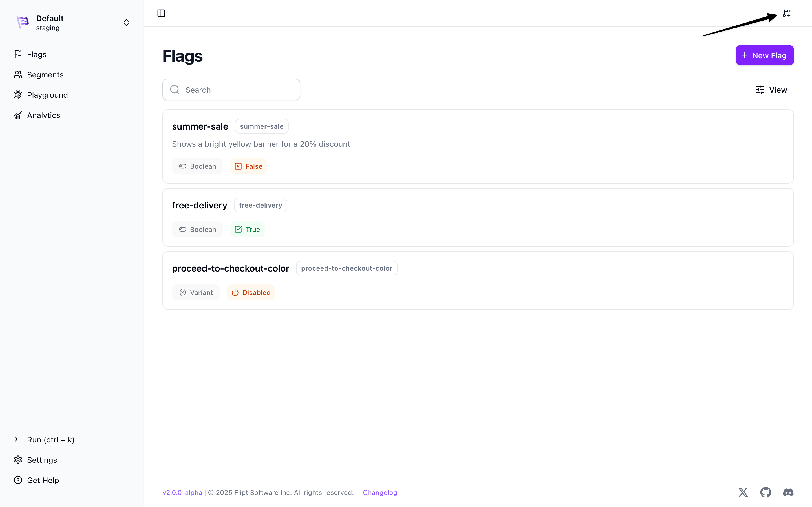Go to Playground in the sidebar
Viewport: 812px width, 507px height.
coord(47,95)
